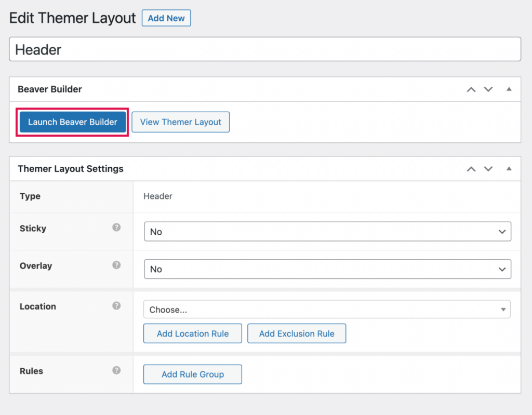Collapse the Themer Layout Settings panel
The height and width of the screenshot is (415, 532).
coord(508,168)
